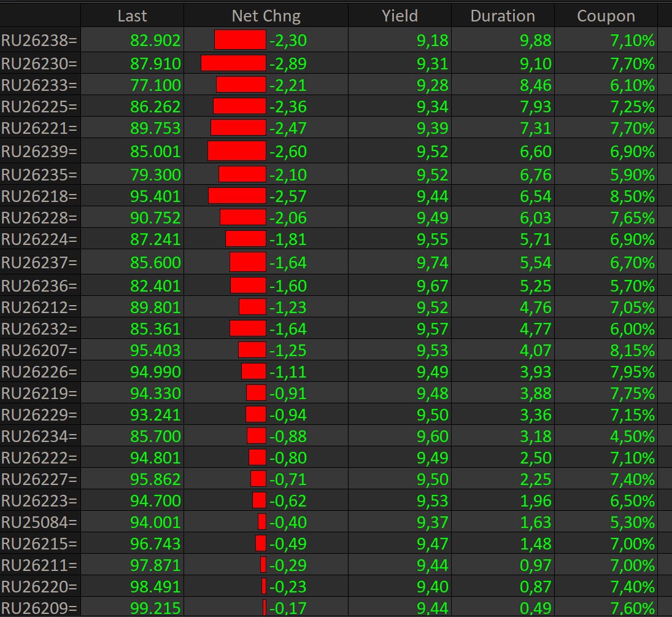Select the RU26226= instrument row label

(x=39, y=371)
